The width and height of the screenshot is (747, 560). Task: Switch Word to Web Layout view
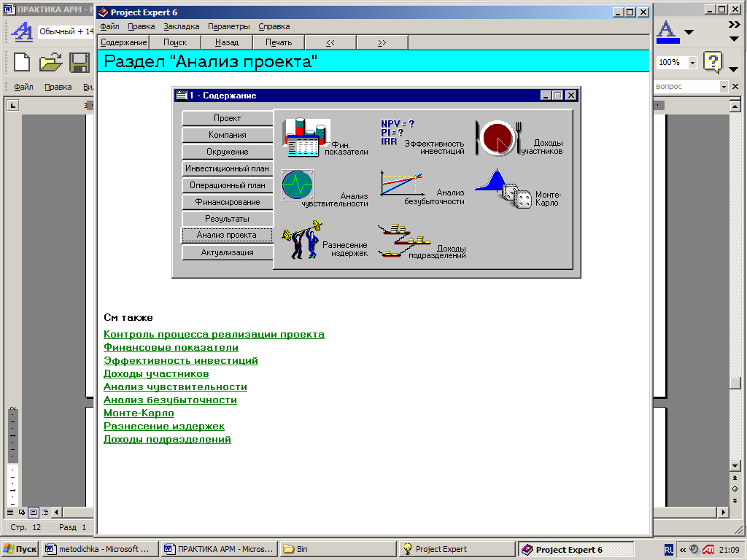tap(22, 513)
